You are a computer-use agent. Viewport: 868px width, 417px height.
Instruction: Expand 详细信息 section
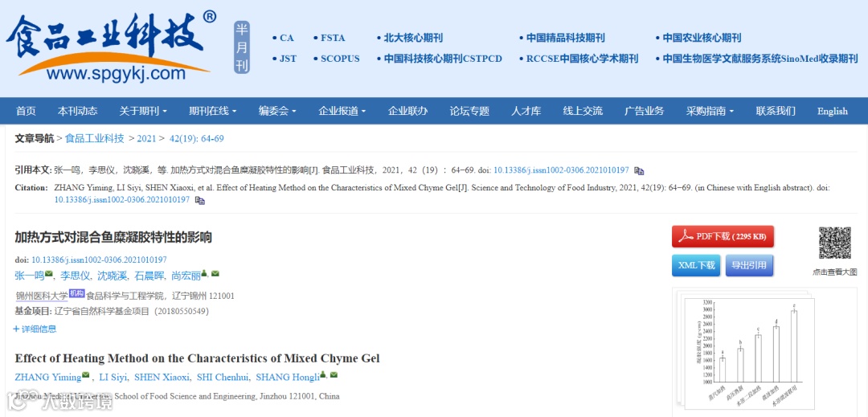coord(35,329)
